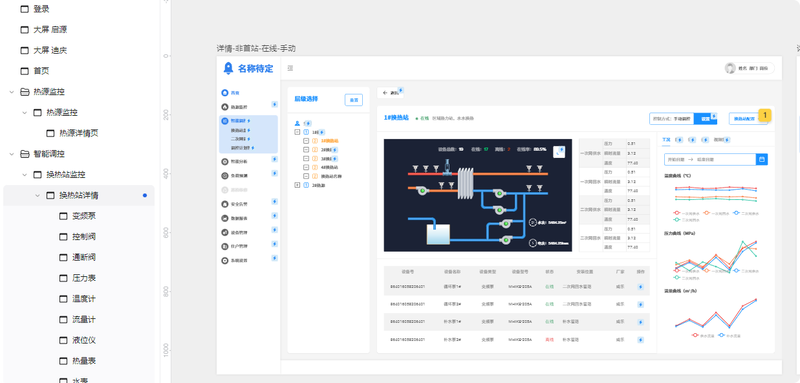Click the 热源监控 folder icon
Image resolution: width=800 pixels, height=383 pixels.
click(x=24, y=92)
